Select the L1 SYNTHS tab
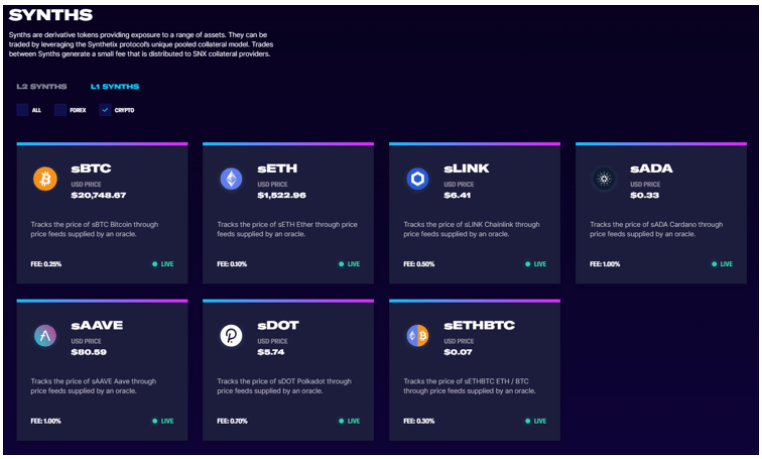This screenshot has height=459, width=762. [x=115, y=86]
